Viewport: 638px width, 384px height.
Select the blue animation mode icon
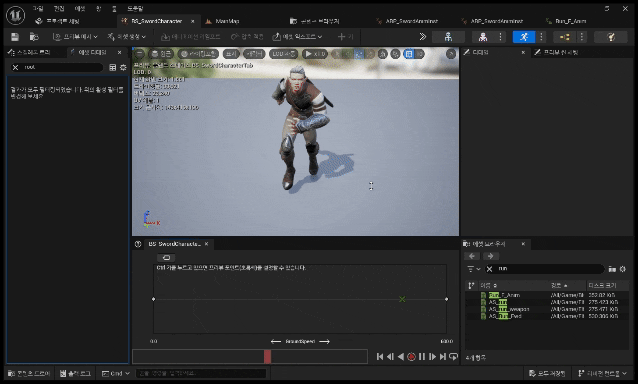pos(524,37)
